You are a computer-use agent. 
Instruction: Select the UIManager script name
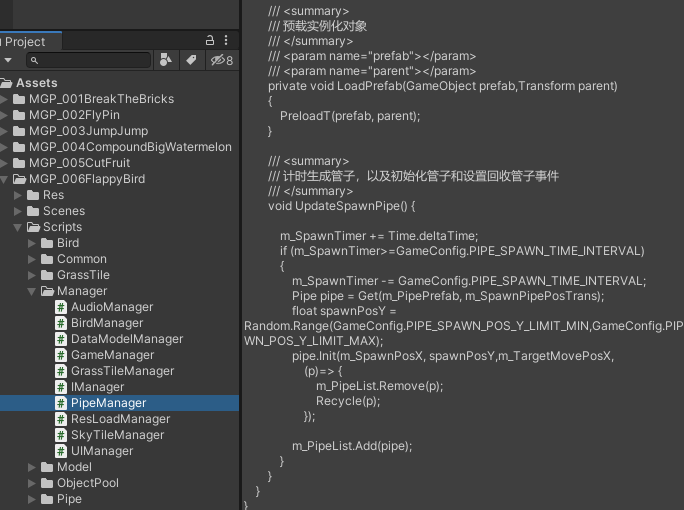click(x=102, y=451)
